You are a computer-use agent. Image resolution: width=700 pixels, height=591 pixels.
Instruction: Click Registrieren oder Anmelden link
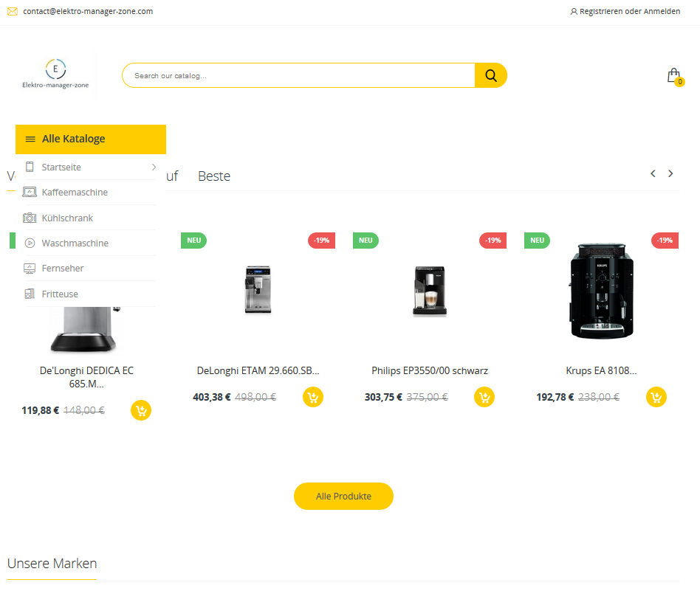629,12
